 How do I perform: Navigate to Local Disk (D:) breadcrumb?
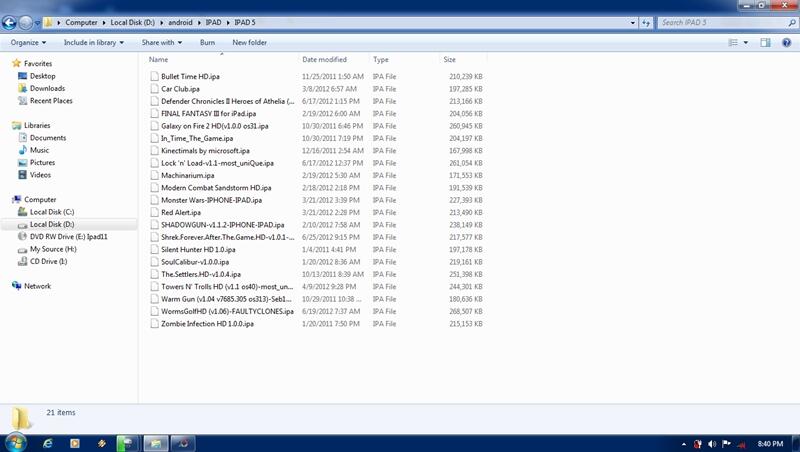click(133, 22)
